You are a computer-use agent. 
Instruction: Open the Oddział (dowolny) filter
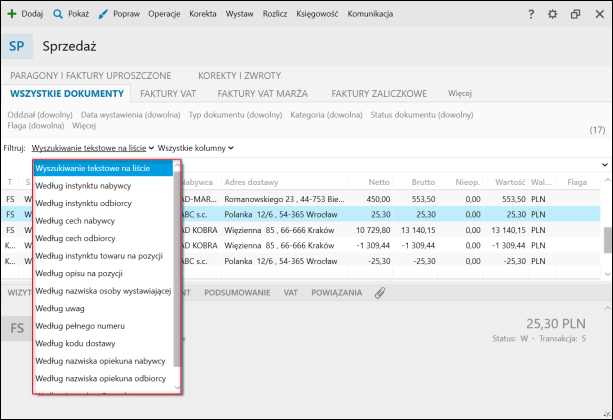(x=40, y=115)
